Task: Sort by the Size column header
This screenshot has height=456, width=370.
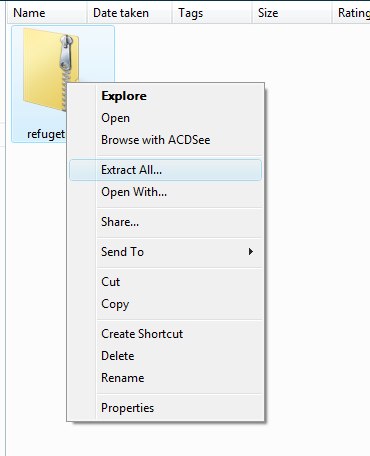Action: pyautogui.click(x=292, y=13)
